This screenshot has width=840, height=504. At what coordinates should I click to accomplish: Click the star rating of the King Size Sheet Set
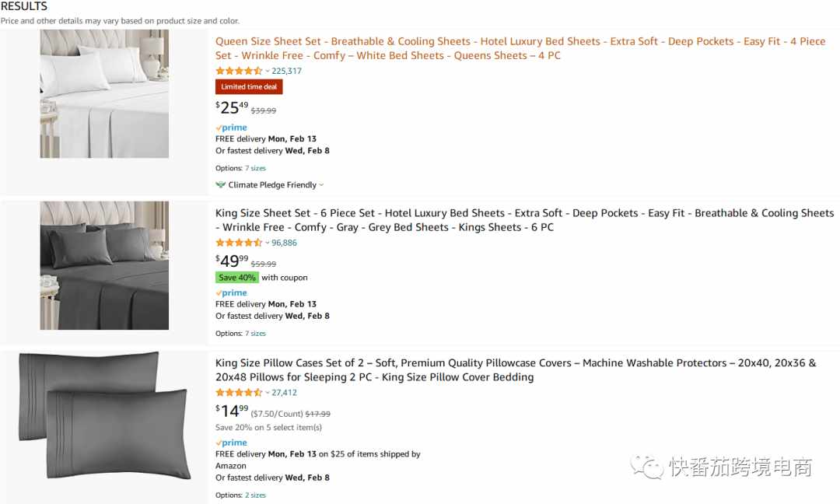pyautogui.click(x=239, y=243)
